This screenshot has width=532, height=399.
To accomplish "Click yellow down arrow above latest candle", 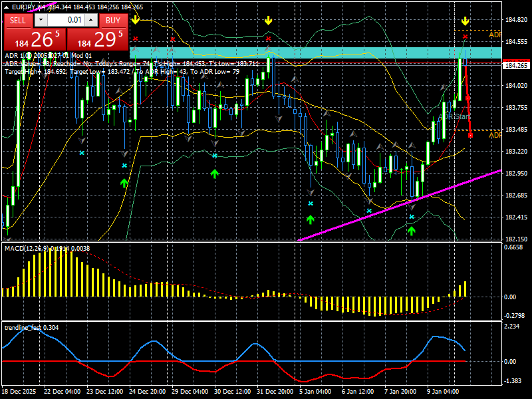I will click(465, 21).
